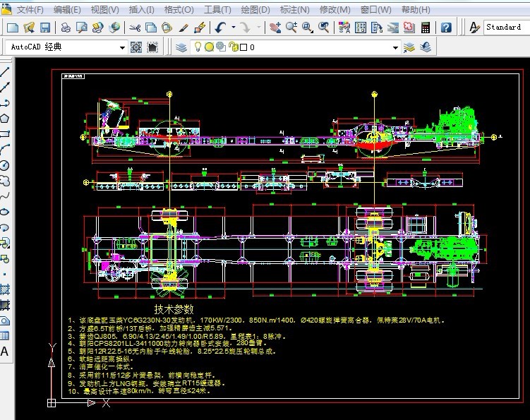Select the Polygon draw tool
Image resolution: width=530 pixels, height=420 pixels.
pos(5,118)
